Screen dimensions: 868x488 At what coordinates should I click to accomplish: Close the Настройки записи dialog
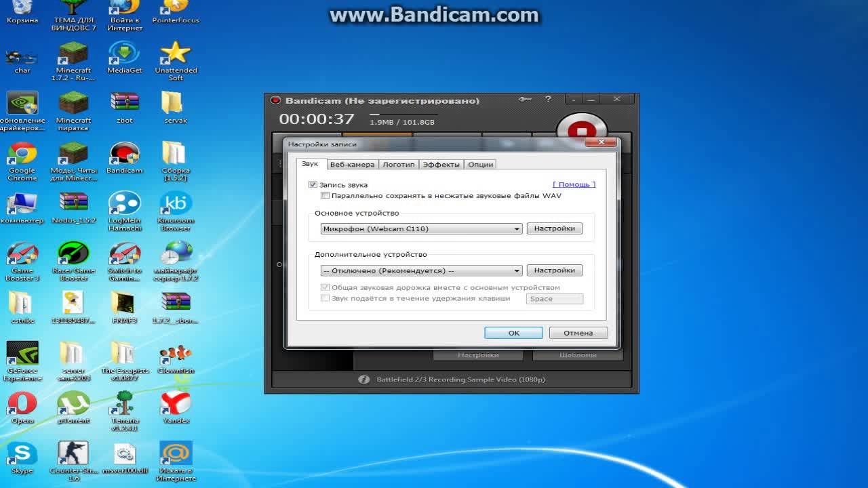click(601, 142)
